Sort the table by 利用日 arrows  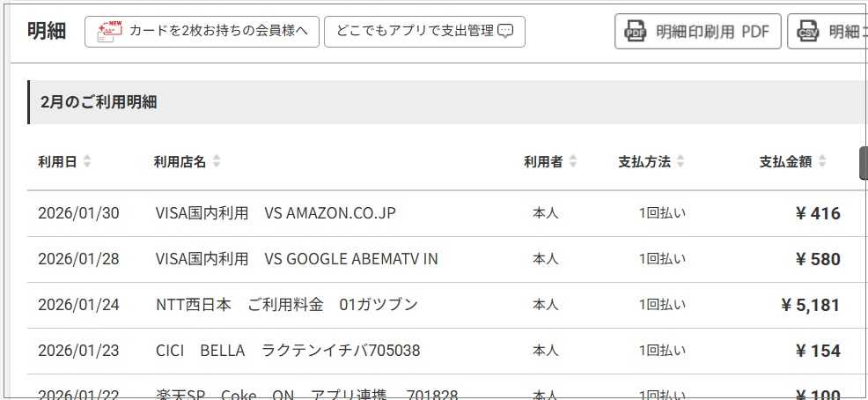[87, 162]
